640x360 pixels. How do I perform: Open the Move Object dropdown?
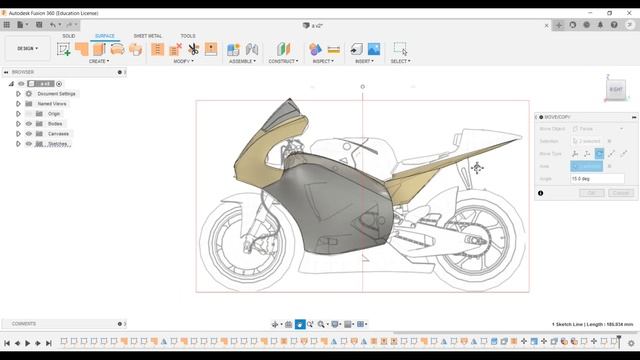click(x=598, y=129)
